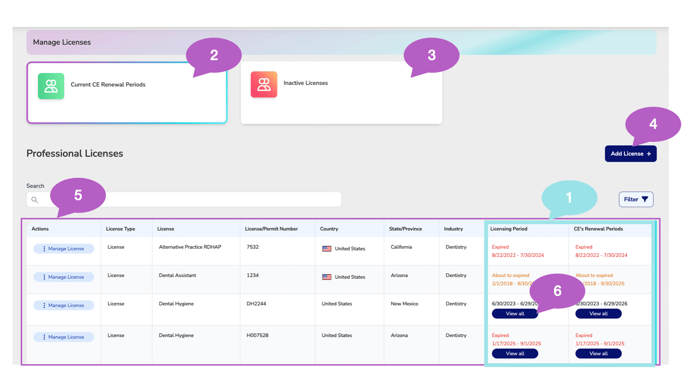Open Manage License menu for license H007528
The height and width of the screenshot is (381, 688).
pyautogui.click(x=64, y=337)
